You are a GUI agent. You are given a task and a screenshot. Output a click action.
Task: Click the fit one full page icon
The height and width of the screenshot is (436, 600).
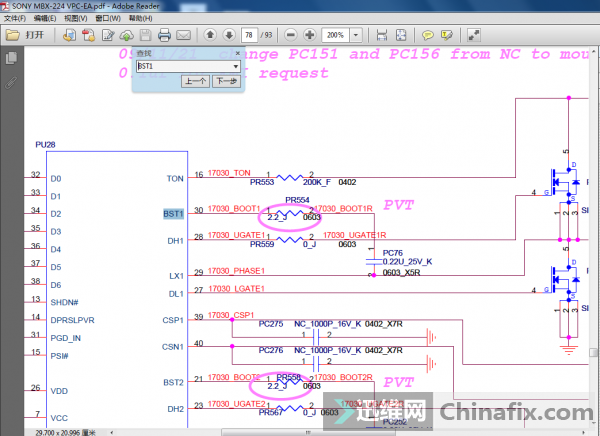pyautogui.click(x=401, y=35)
